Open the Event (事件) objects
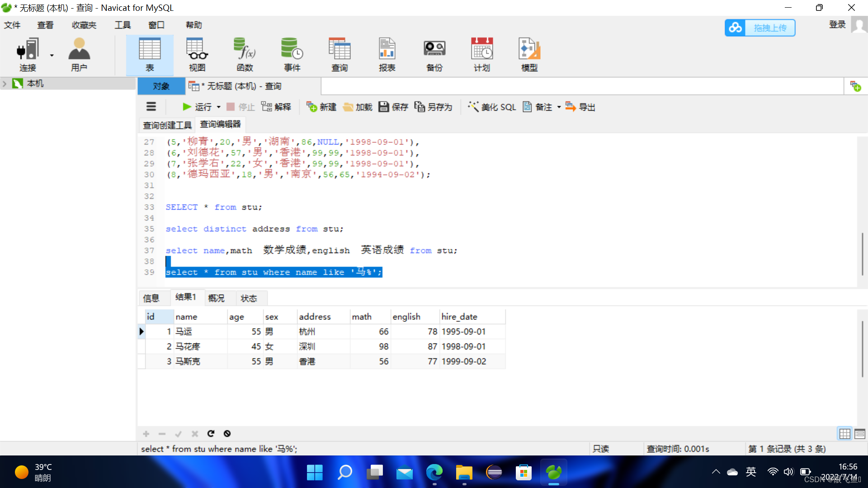 292,55
